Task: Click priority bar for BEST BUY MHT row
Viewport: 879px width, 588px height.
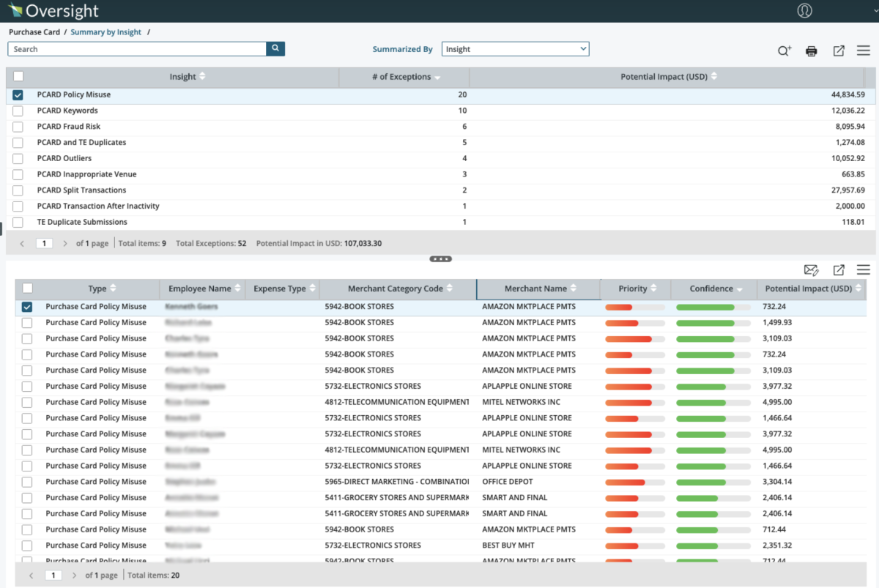Action: (634, 546)
